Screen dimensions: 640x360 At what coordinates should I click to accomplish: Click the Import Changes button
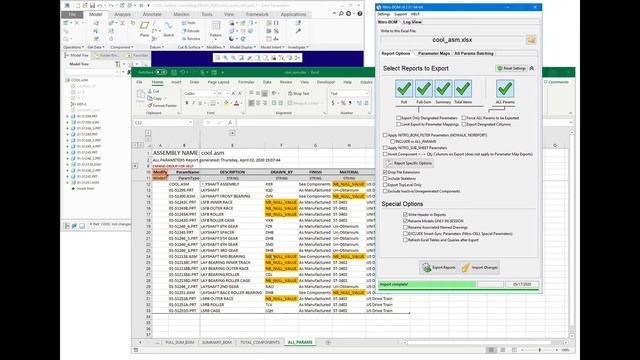pos(480,267)
